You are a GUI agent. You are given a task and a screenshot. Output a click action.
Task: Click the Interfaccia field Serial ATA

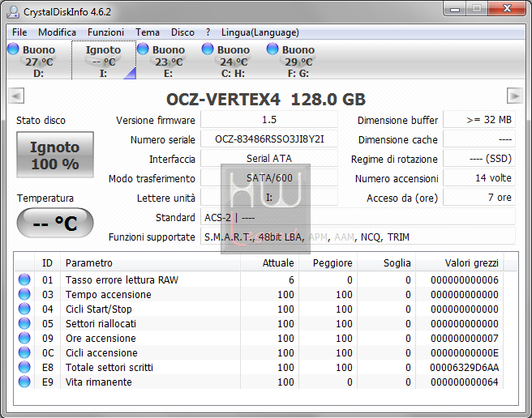(x=269, y=158)
